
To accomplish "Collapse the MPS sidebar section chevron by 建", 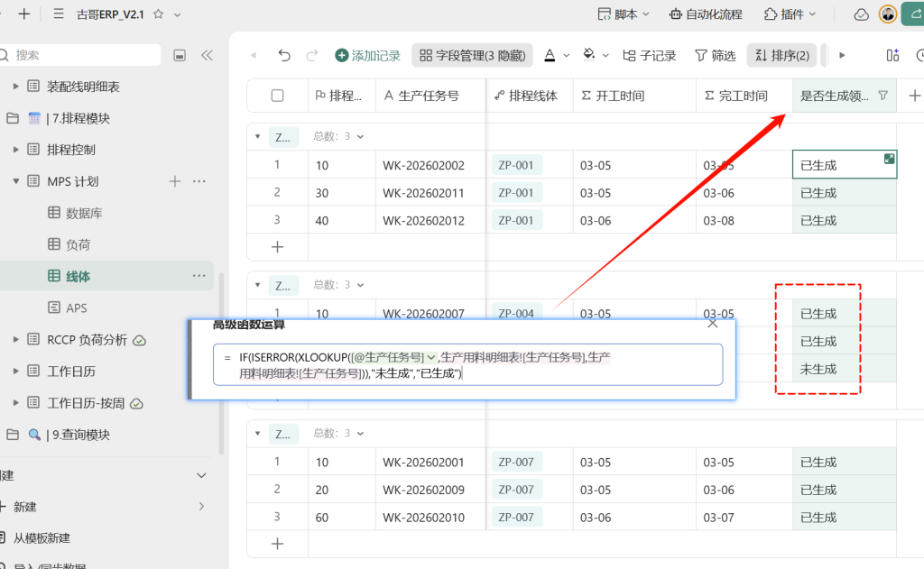I will pos(201,475).
